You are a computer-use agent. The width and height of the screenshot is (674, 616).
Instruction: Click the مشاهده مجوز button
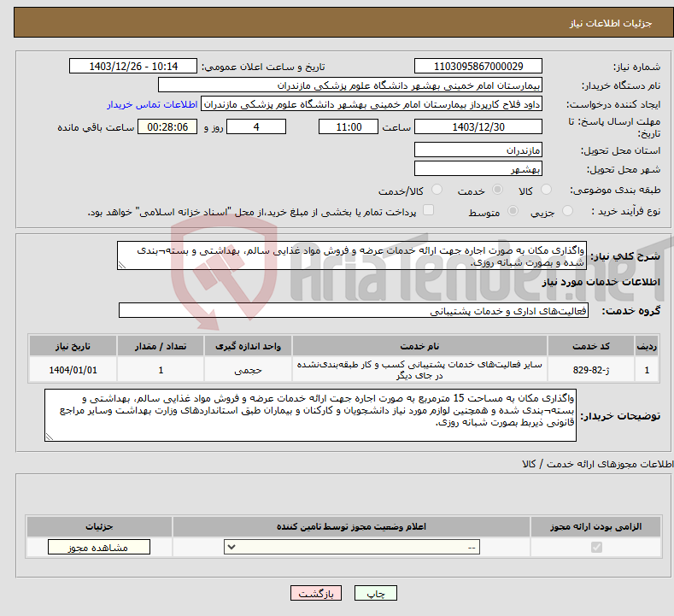(x=99, y=547)
